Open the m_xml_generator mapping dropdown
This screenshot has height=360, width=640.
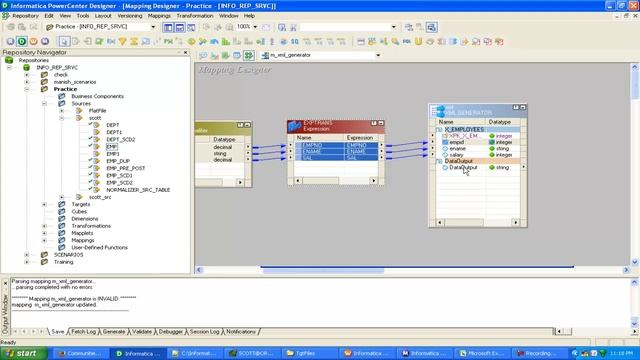pyautogui.click(x=378, y=55)
